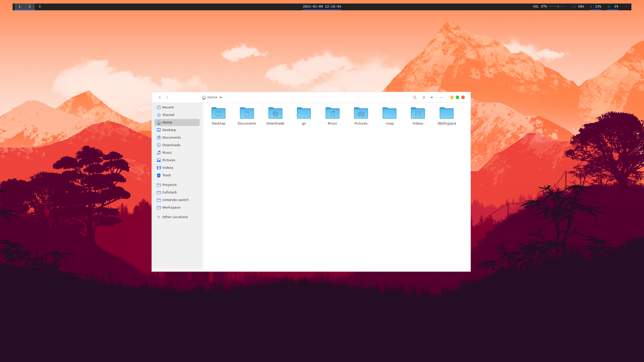Select the Downloads folder icon
The image size is (644, 362).
275,113
